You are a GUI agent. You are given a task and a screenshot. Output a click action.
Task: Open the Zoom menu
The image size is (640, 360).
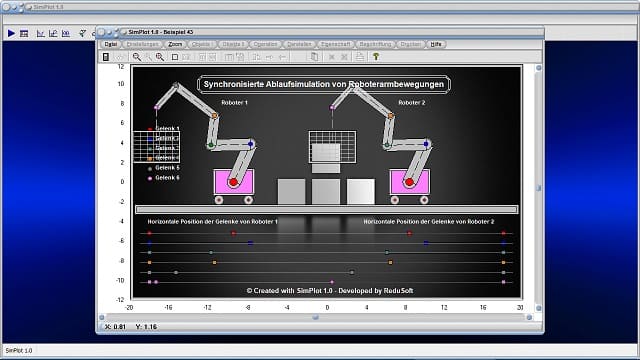click(175, 44)
